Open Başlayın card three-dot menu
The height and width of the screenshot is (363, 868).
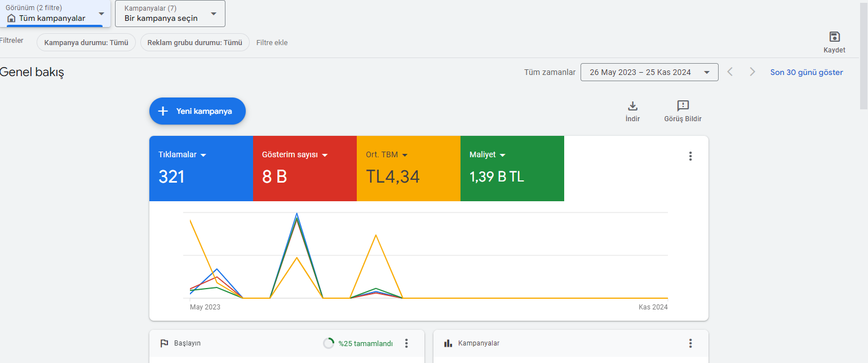coord(406,343)
